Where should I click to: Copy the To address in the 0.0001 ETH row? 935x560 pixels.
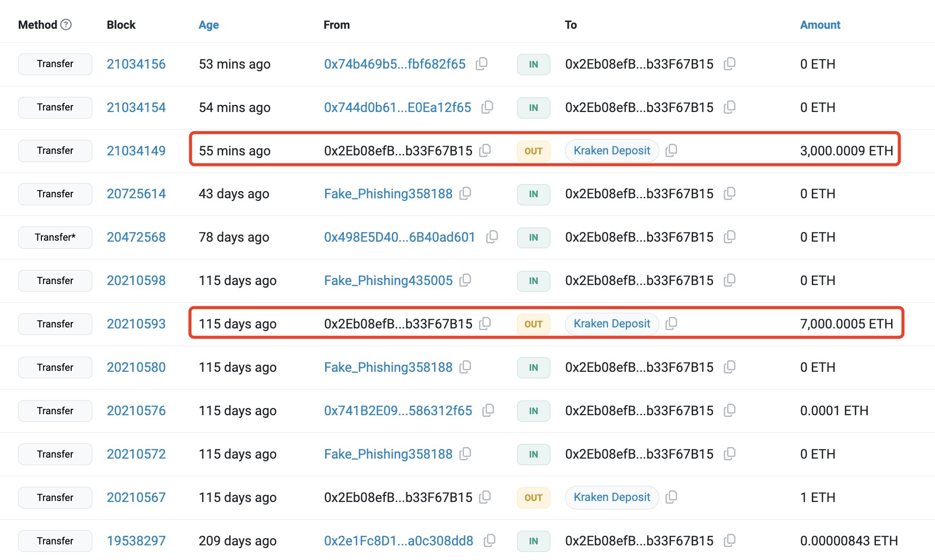coord(730,410)
